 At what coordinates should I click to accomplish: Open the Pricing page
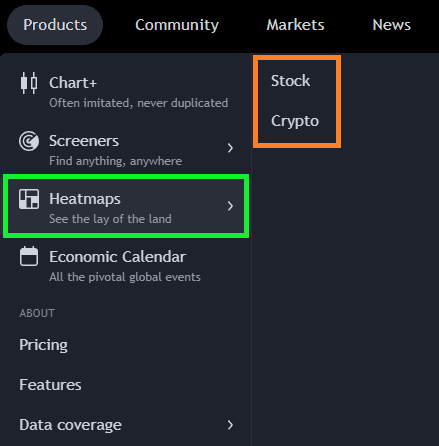coord(43,345)
